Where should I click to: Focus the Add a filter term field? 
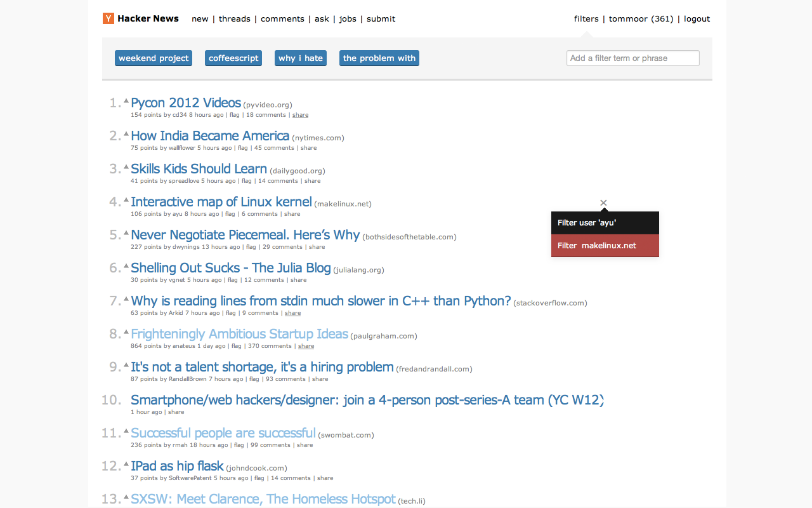click(x=633, y=58)
